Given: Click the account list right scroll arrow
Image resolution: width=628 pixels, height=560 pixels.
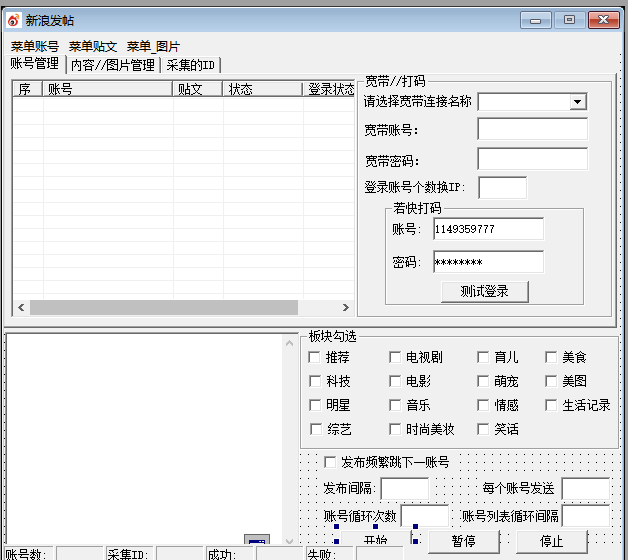Looking at the screenshot, I should point(346,307).
